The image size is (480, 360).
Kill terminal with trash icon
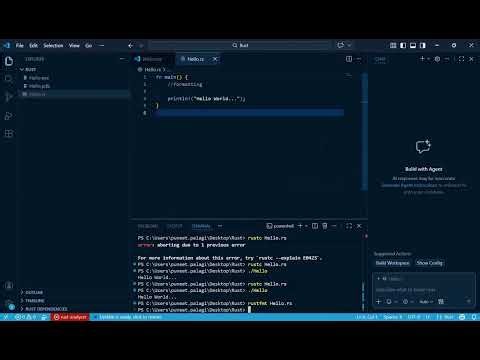point(325,226)
